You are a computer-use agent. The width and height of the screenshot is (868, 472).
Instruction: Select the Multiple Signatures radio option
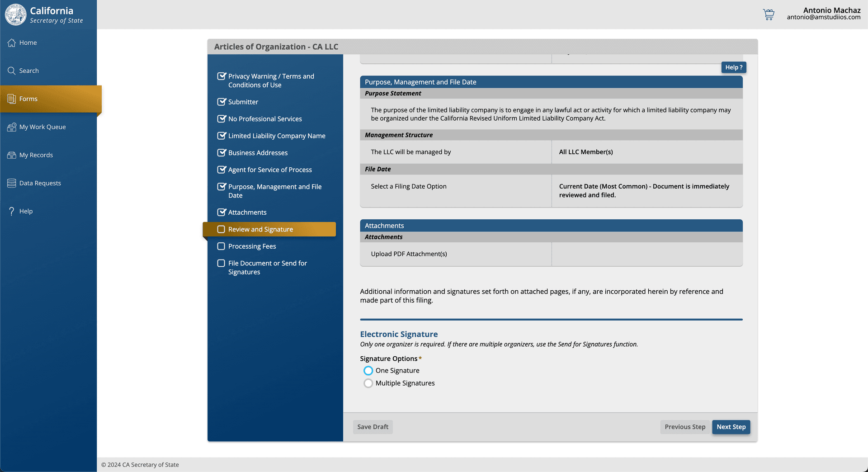click(x=368, y=383)
